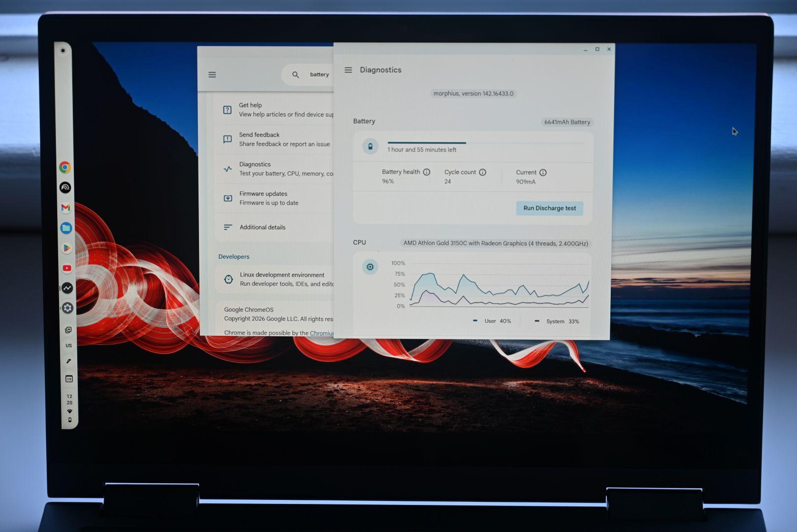Click the Additional details lines icon
The height and width of the screenshot is (532, 797).
point(228,227)
